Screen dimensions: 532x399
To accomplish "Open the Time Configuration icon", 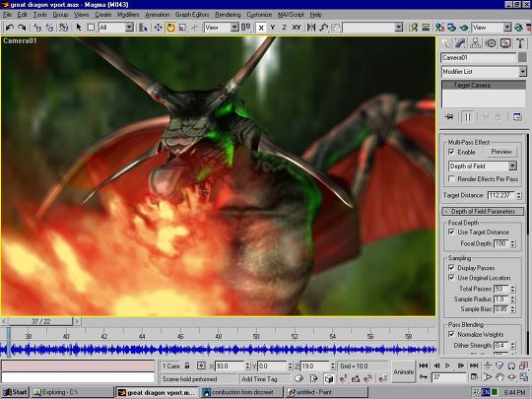I will (x=474, y=377).
